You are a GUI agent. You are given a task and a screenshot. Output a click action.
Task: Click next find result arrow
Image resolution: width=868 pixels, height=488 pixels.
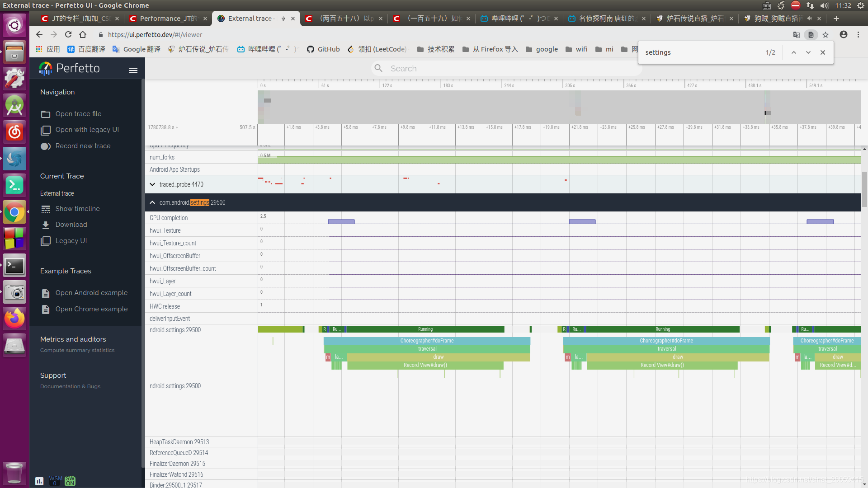(x=808, y=52)
